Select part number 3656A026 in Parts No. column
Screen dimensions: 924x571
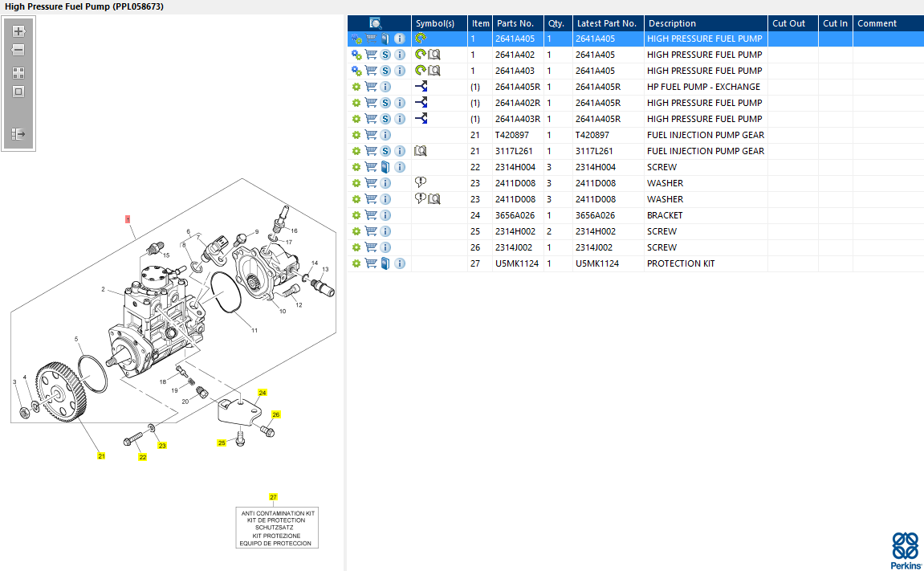[515, 215]
